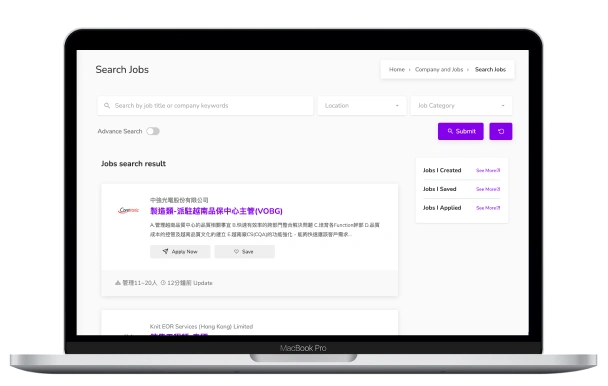Open the purple VOBG job title link
Screen dimensions: 608x386
216,211
